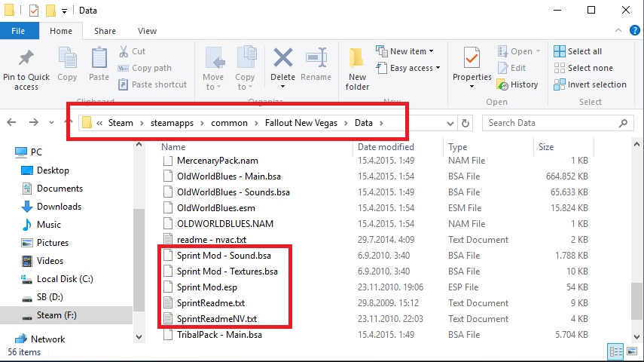Open Music in navigation pane

[x=41, y=225]
